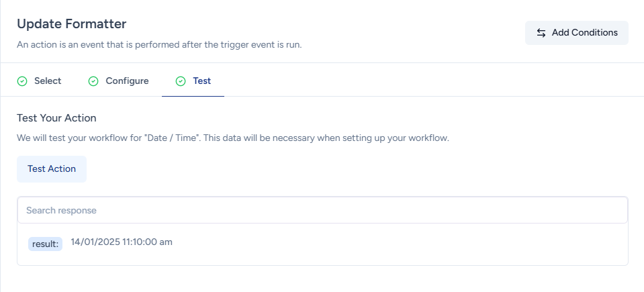This screenshot has height=292, width=644.
Task: Click the Update Formatter heading
Action: (x=72, y=24)
